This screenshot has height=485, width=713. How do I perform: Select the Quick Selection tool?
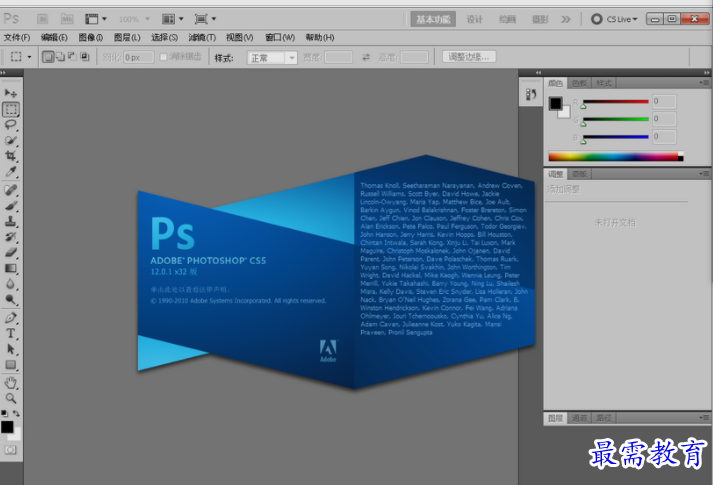tap(11, 140)
